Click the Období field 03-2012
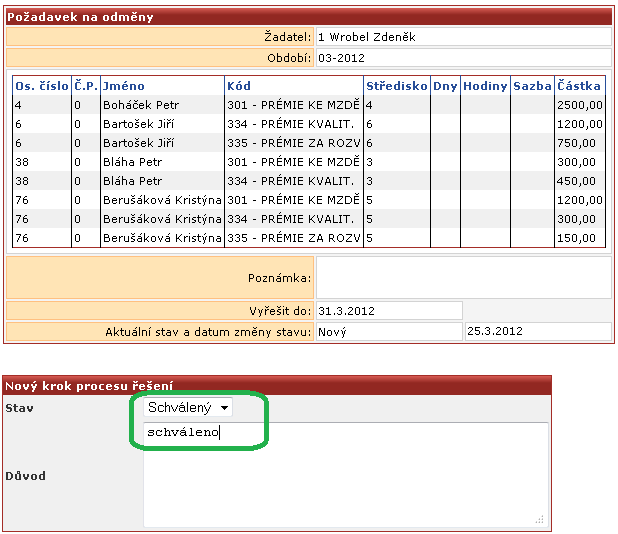This screenshot has height=534, width=618. tap(464, 58)
